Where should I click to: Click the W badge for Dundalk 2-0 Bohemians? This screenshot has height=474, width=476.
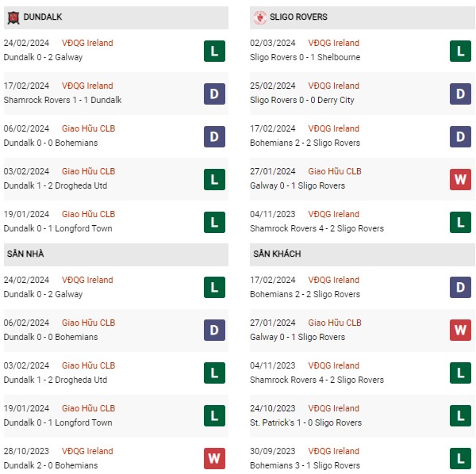point(214,458)
